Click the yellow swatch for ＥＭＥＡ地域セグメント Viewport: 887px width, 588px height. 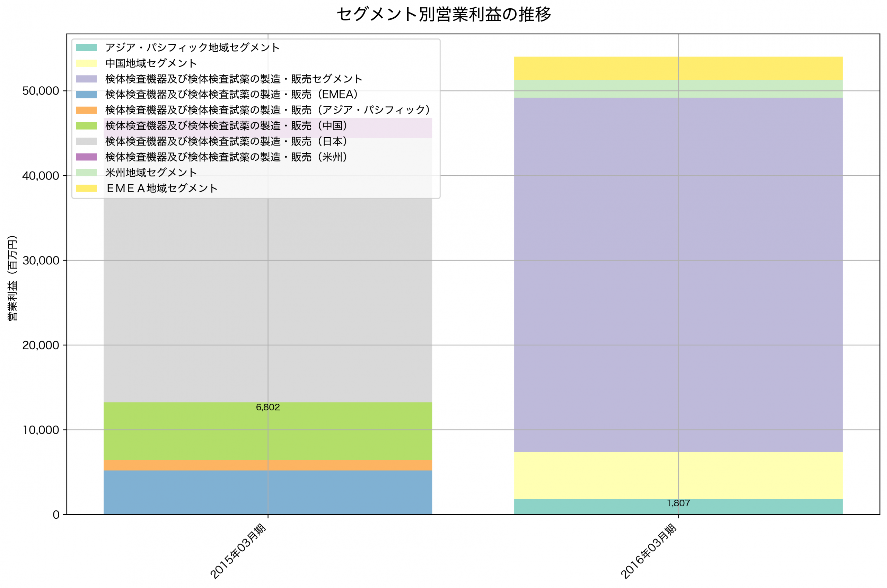click(86, 188)
